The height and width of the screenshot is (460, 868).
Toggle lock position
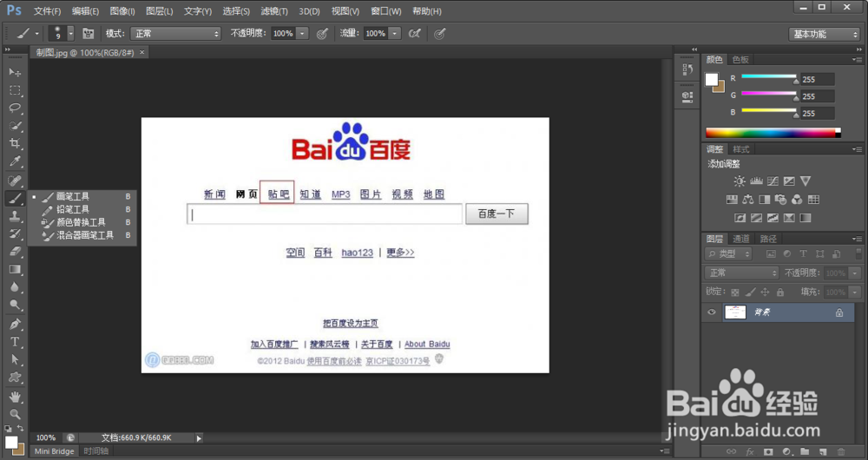coord(765,292)
